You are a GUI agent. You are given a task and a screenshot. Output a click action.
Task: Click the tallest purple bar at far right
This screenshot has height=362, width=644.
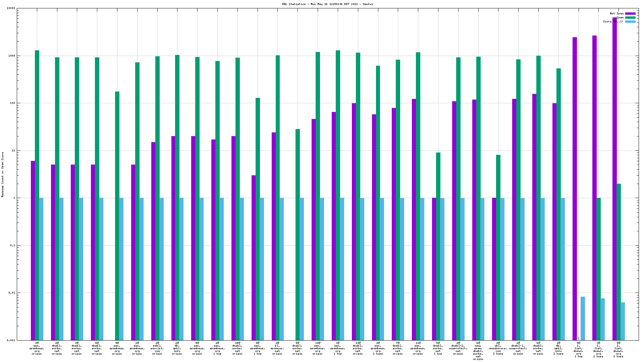coord(614,168)
